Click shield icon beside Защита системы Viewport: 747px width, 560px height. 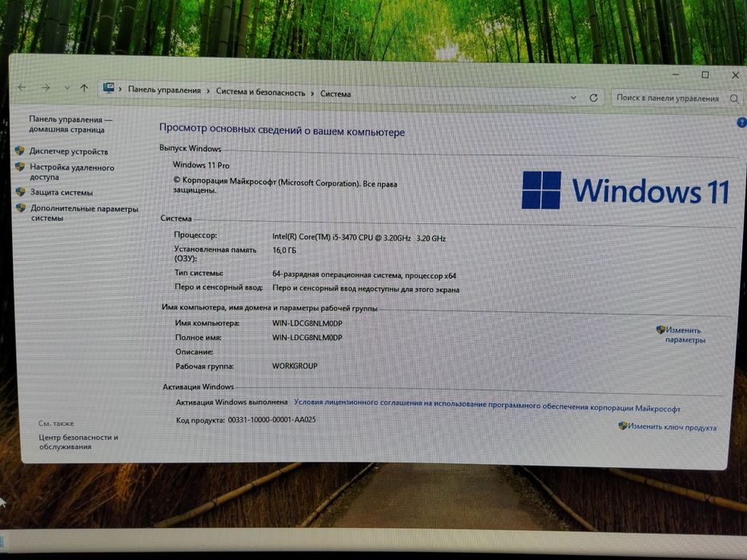[21, 192]
